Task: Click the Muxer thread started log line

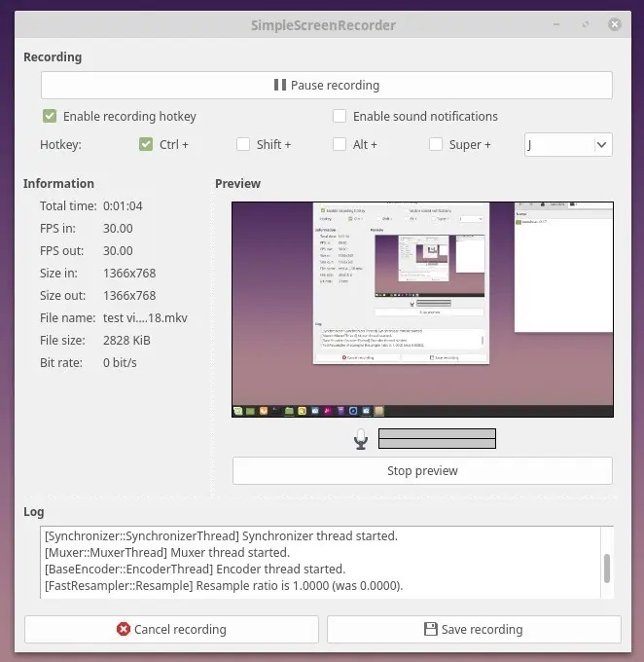Action: point(167,553)
